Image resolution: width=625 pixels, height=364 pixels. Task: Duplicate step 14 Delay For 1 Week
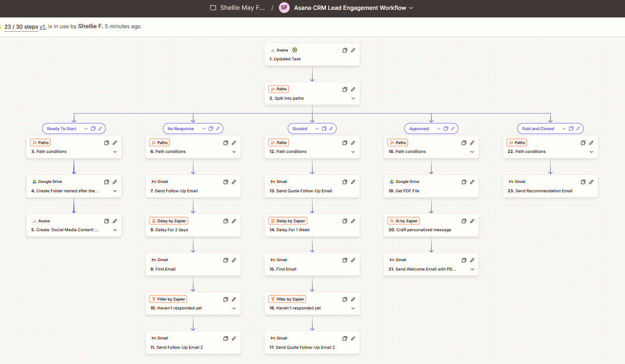(x=345, y=221)
